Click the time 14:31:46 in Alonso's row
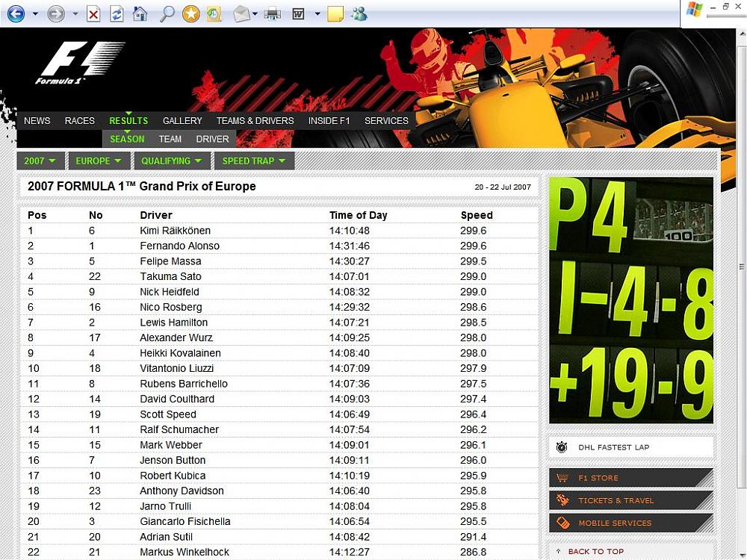Screen dimensions: 747x560 (x=349, y=246)
